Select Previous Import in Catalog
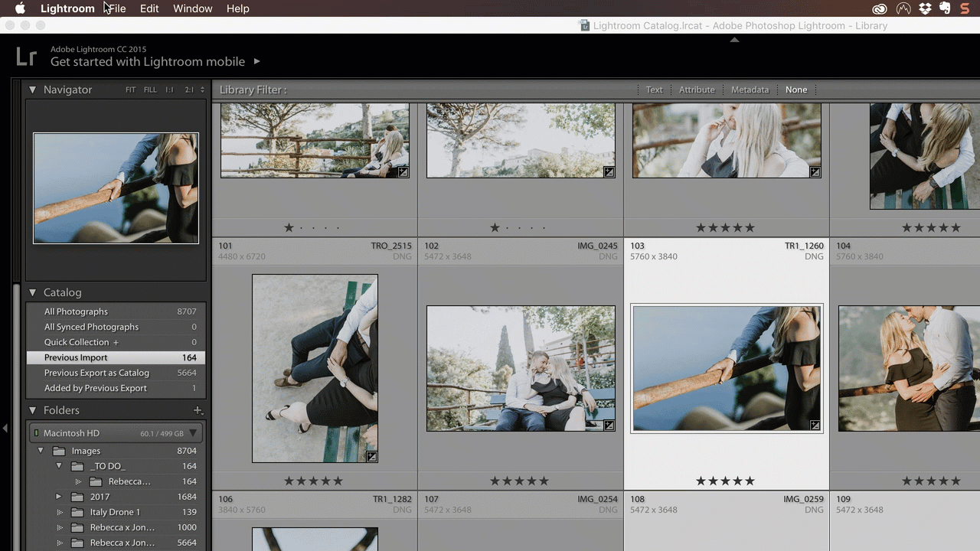The image size is (980, 551). pos(116,357)
